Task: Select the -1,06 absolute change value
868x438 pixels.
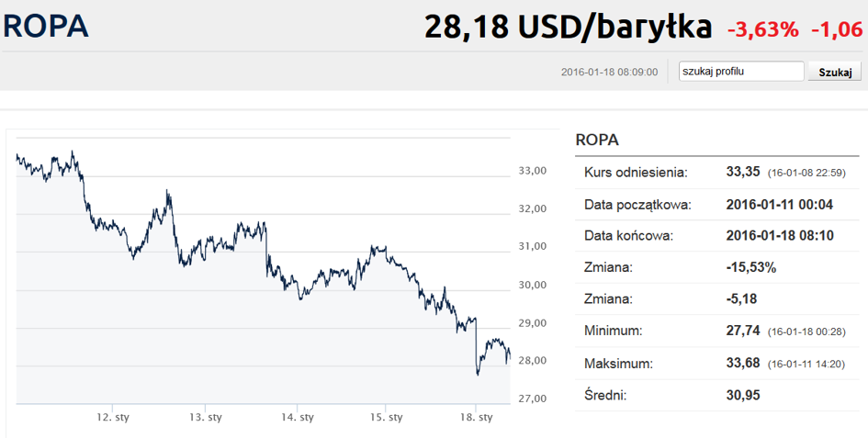Action: [837, 28]
